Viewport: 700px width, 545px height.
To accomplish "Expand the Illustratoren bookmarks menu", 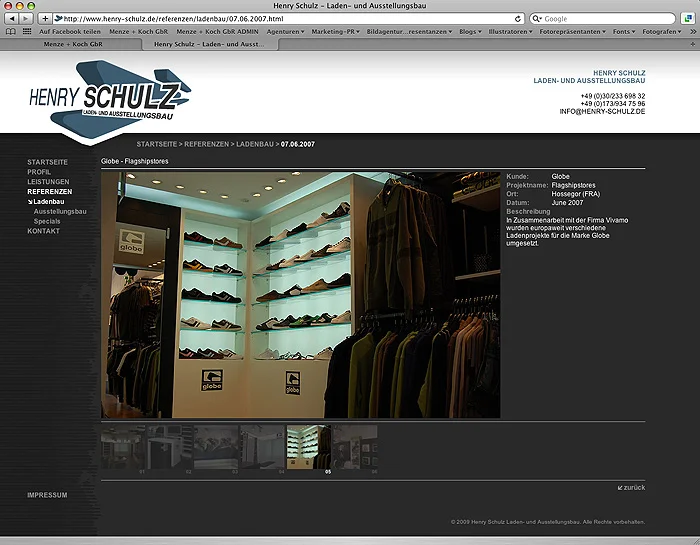I will point(508,32).
